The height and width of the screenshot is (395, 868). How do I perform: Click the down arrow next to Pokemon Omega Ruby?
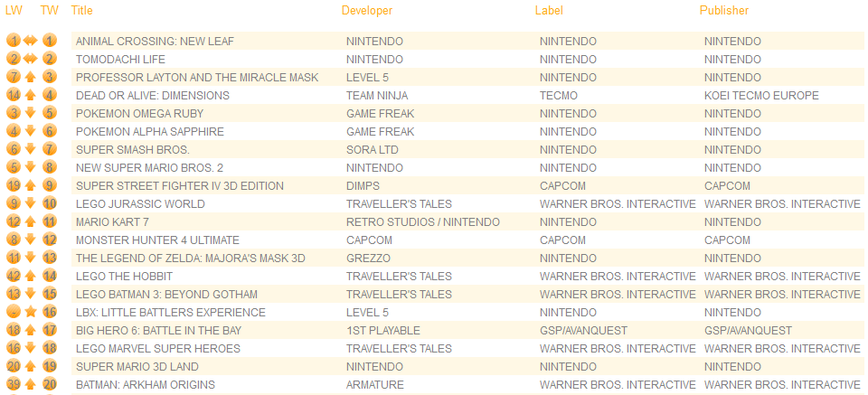[x=31, y=113]
